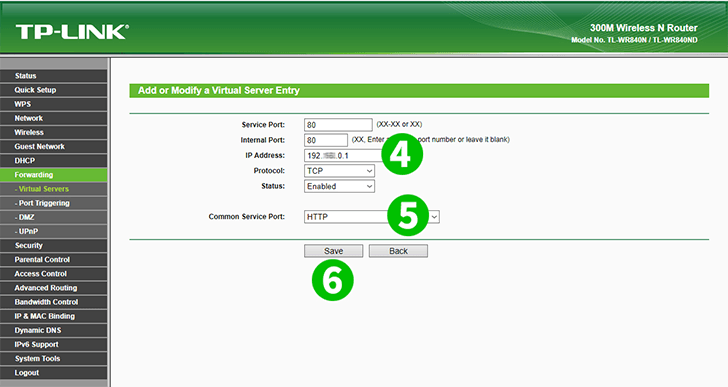This screenshot has height=387, width=728.
Task: Open Port Triggering submenu
Action: point(53,203)
